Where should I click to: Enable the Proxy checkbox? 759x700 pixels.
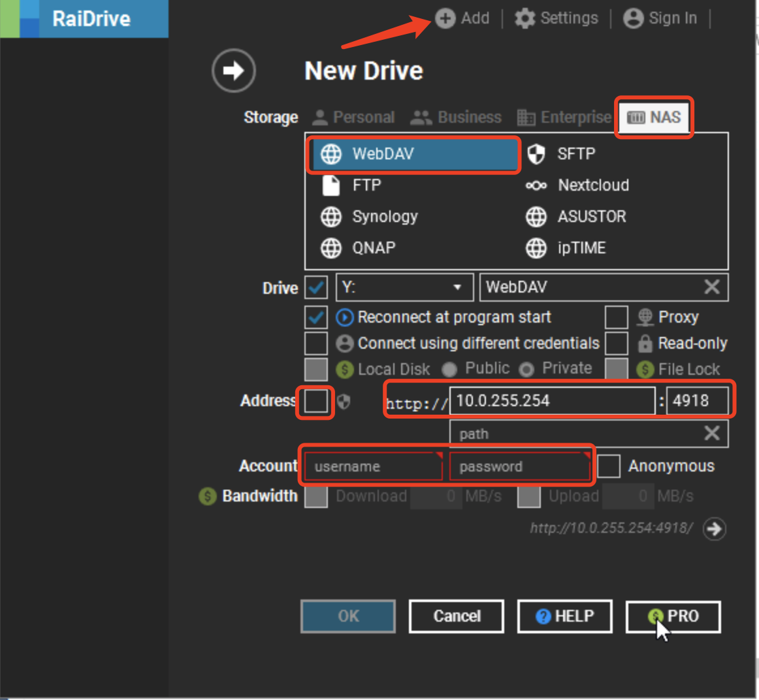tap(617, 317)
